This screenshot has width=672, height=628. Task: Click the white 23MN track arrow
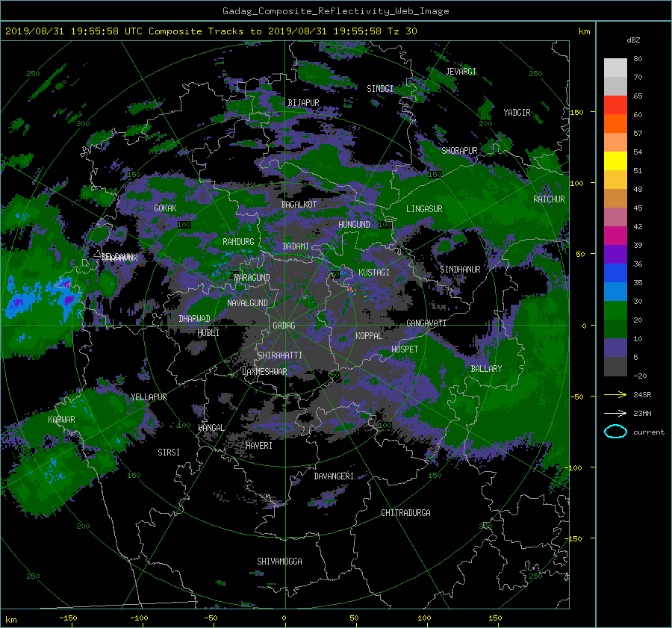pyautogui.click(x=615, y=413)
